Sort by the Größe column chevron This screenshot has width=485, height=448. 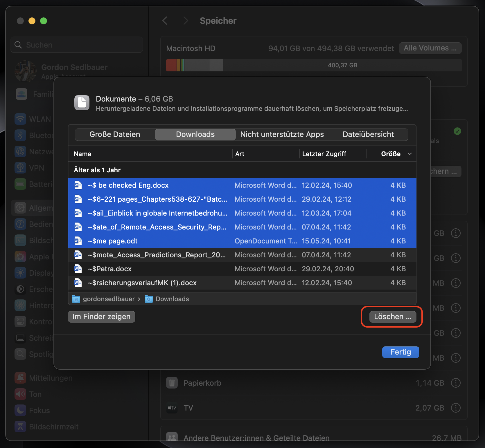409,154
